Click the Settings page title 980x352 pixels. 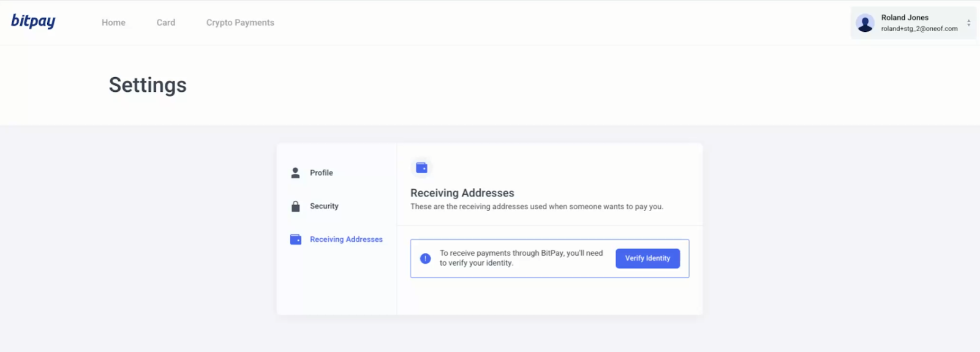coord(148,85)
